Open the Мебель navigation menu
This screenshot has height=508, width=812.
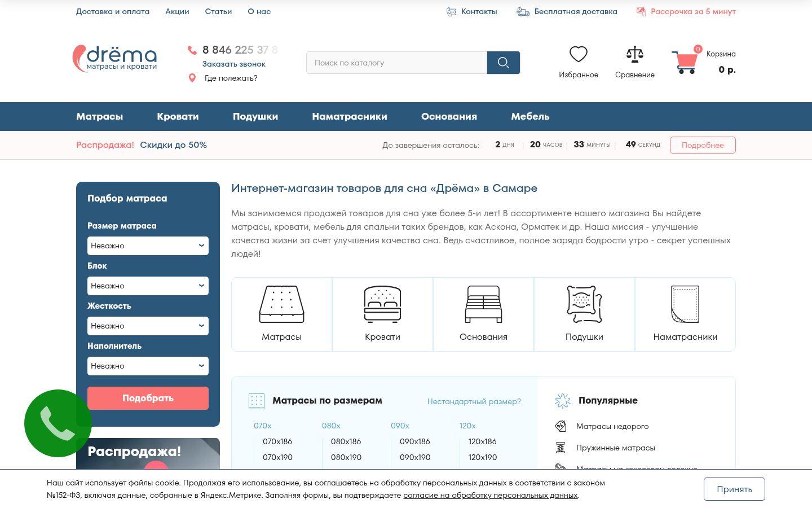point(530,116)
